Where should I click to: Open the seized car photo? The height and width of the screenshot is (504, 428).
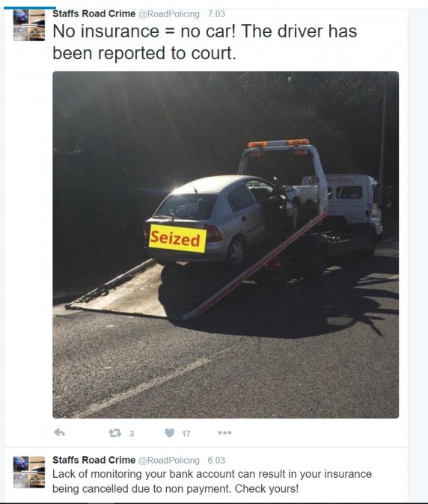[226, 245]
